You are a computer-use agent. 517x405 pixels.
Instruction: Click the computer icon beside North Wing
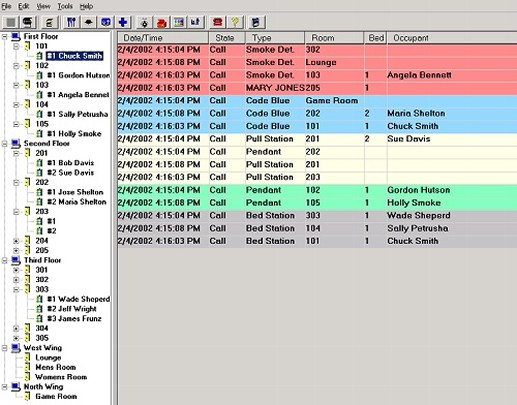click(16, 387)
